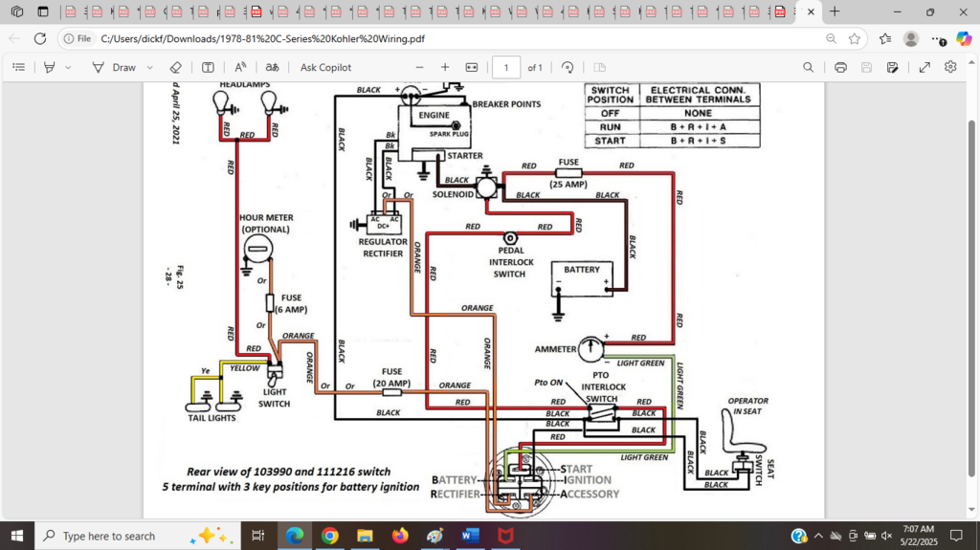
Task: Activate the Read aloud icon
Action: [240, 68]
